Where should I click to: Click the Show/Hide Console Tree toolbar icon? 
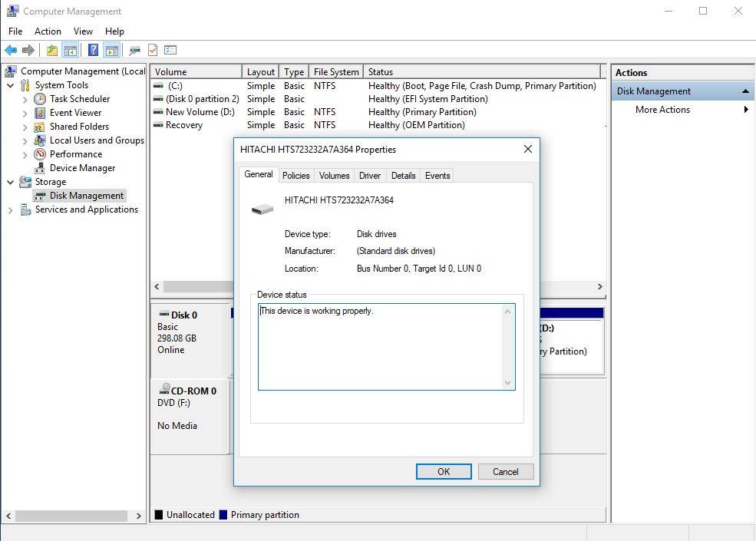[x=71, y=51]
